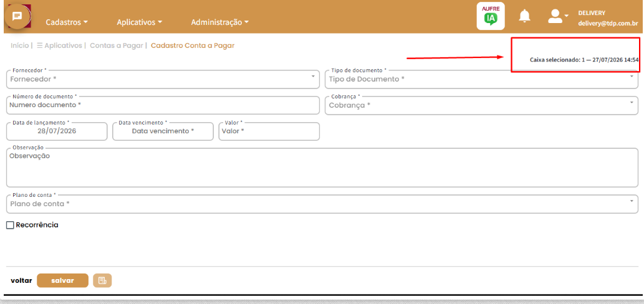Click the Caixa selecionado status text
This screenshot has width=644, height=304.
tap(584, 60)
